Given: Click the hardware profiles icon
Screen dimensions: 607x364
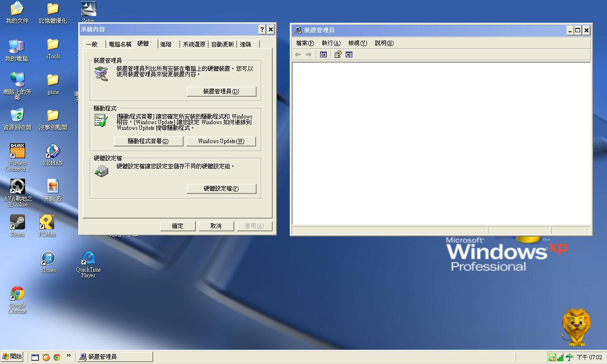Looking at the screenshot, I should [x=101, y=171].
